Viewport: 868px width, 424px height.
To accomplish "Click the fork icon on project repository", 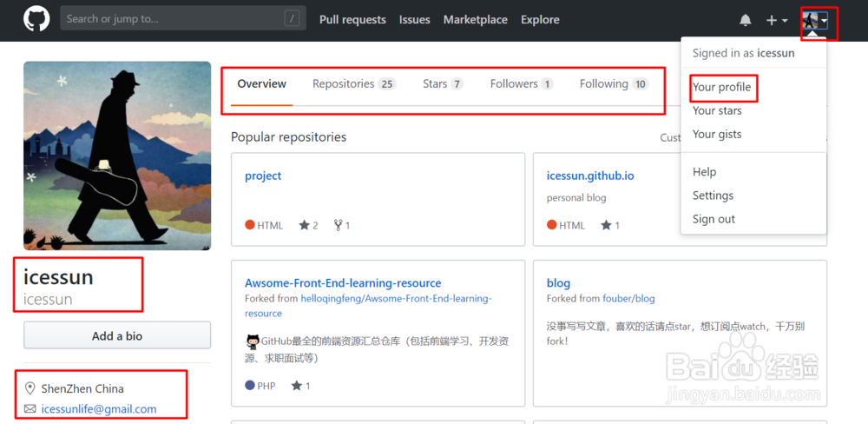I will point(338,225).
